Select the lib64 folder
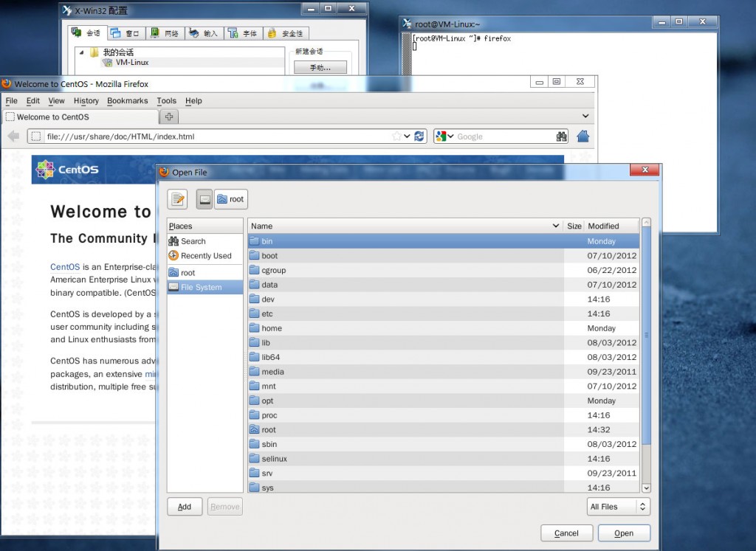 444,357
